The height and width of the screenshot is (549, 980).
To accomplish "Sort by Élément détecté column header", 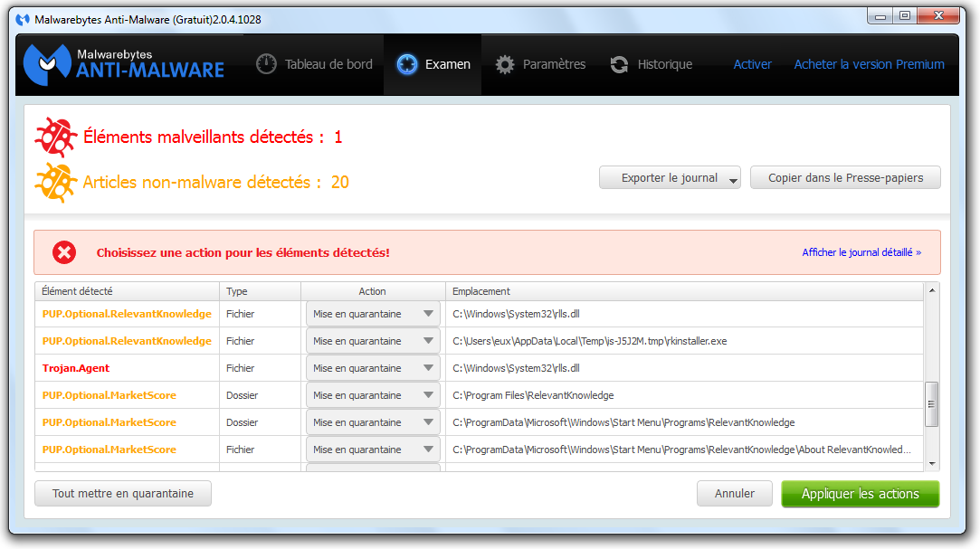I will (x=127, y=291).
